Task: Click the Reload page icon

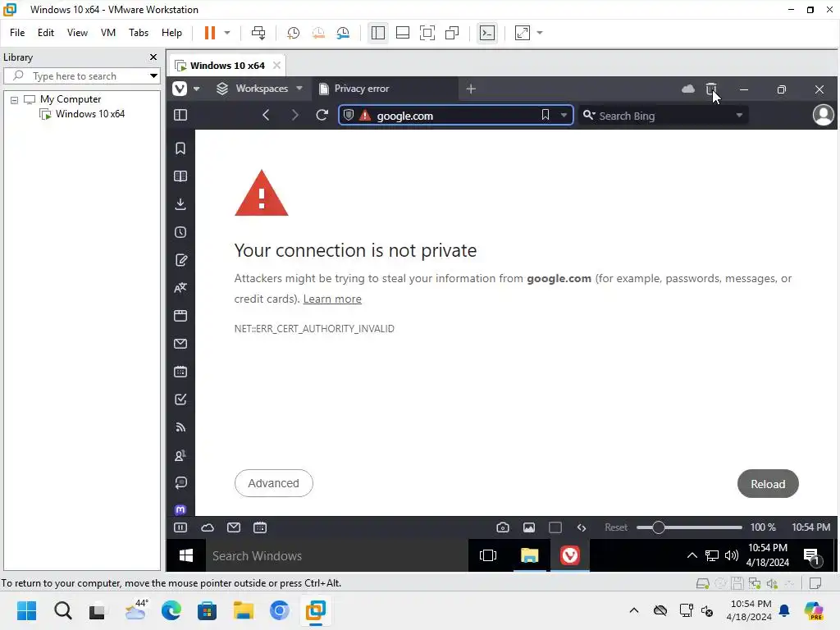Action: point(322,115)
